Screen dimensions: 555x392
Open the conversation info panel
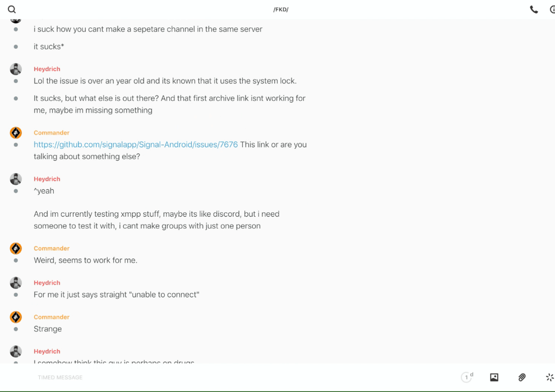552,10
